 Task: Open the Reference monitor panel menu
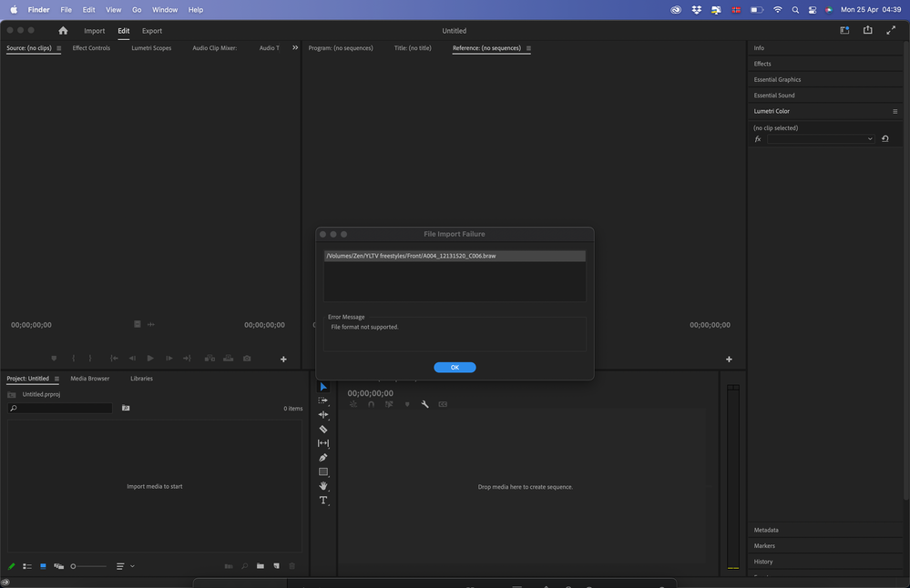click(528, 48)
